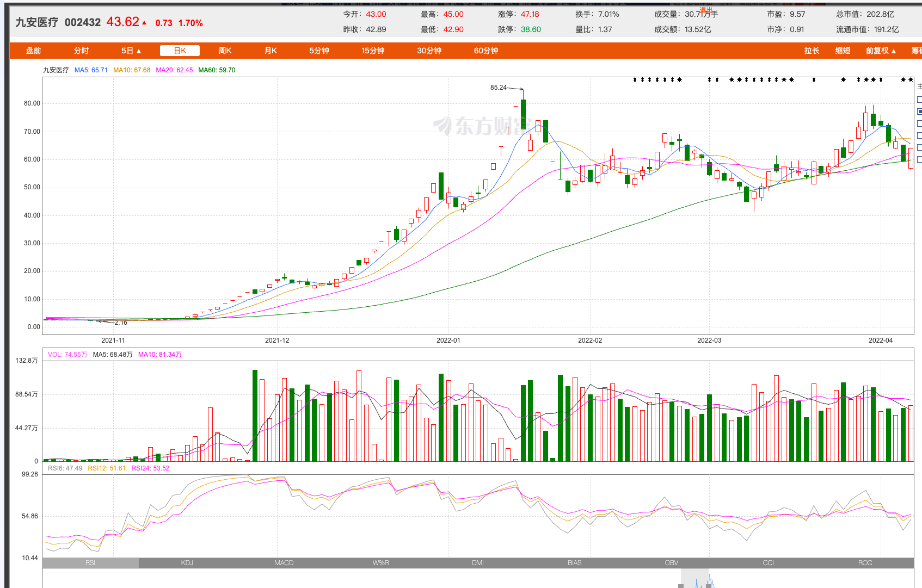The height and width of the screenshot is (588, 922).
Task: Select the CCI indicator tab
Action: (769, 563)
